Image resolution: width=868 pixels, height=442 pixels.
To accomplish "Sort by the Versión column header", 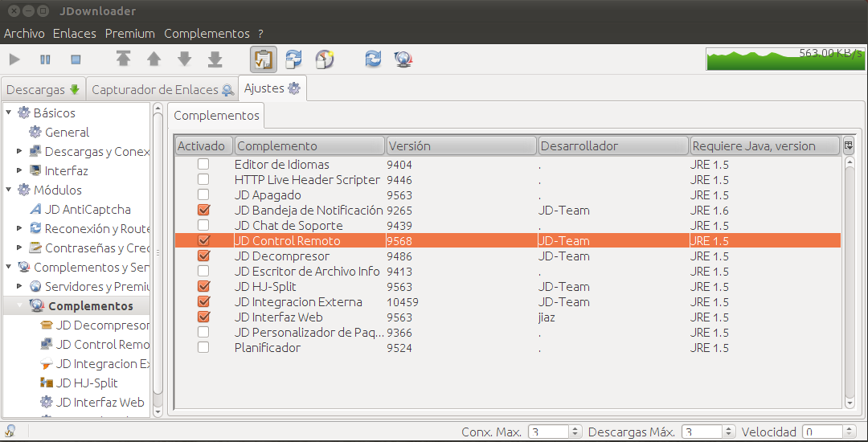I will [x=461, y=146].
